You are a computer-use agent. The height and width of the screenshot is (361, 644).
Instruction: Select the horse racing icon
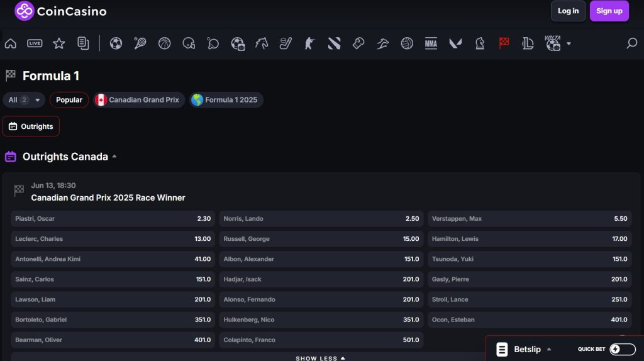pos(262,43)
